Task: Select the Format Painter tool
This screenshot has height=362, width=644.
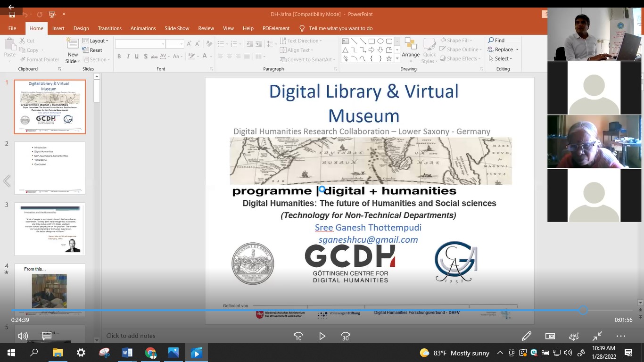Action: tap(39, 59)
